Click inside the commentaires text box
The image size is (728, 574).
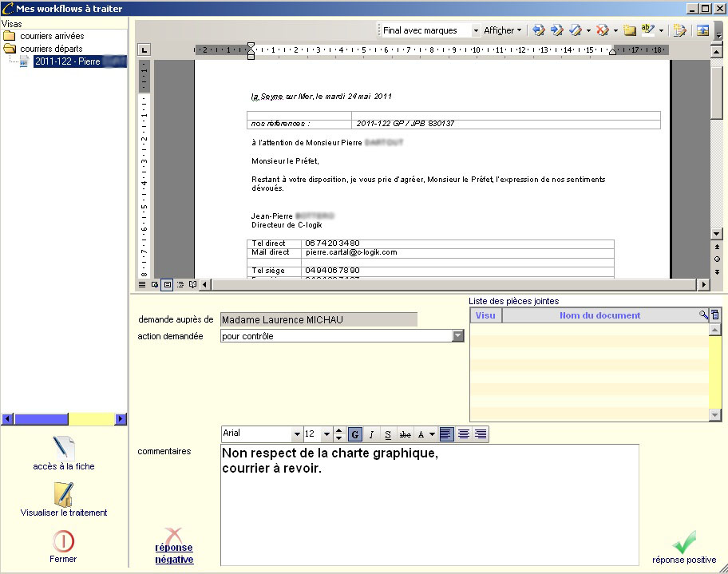[429, 511]
